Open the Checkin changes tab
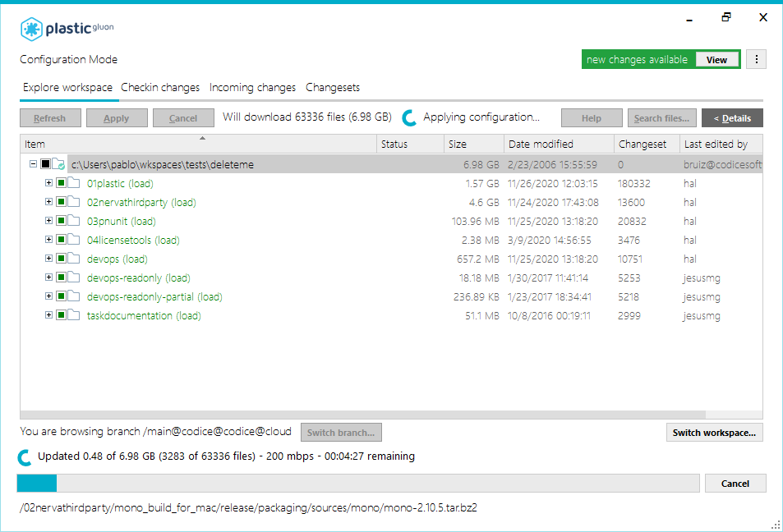Screen dimensions: 783x532 160,87
